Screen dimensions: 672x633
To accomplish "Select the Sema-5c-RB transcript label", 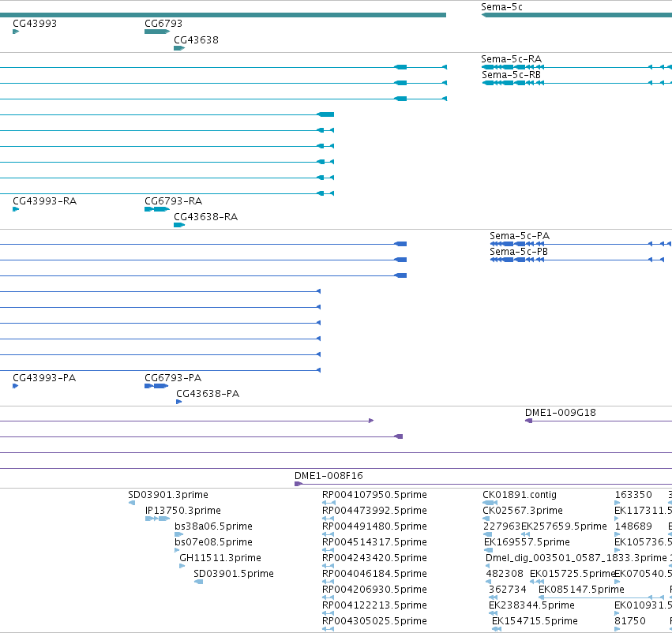I will (511, 75).
